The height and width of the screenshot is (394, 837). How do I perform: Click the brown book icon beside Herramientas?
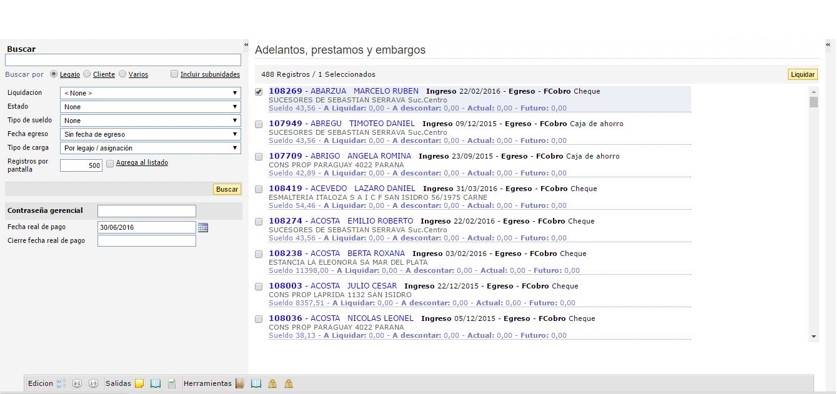click(240, 383)
